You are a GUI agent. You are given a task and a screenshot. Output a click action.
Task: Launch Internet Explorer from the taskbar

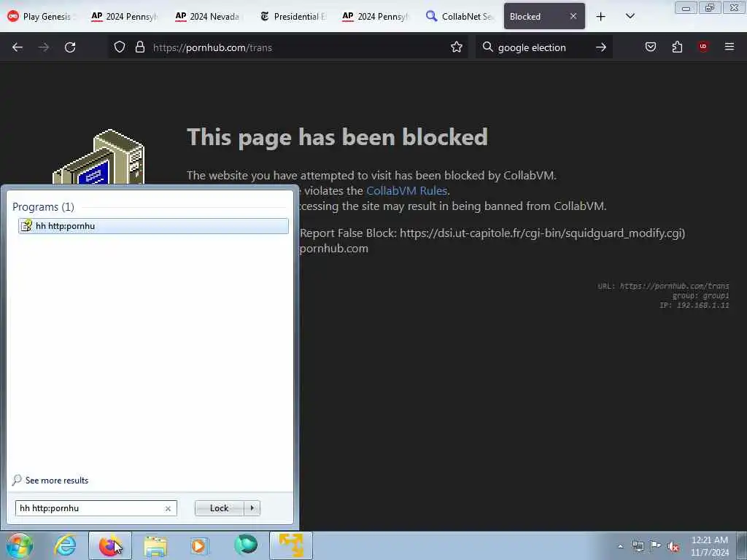(65, 545)
